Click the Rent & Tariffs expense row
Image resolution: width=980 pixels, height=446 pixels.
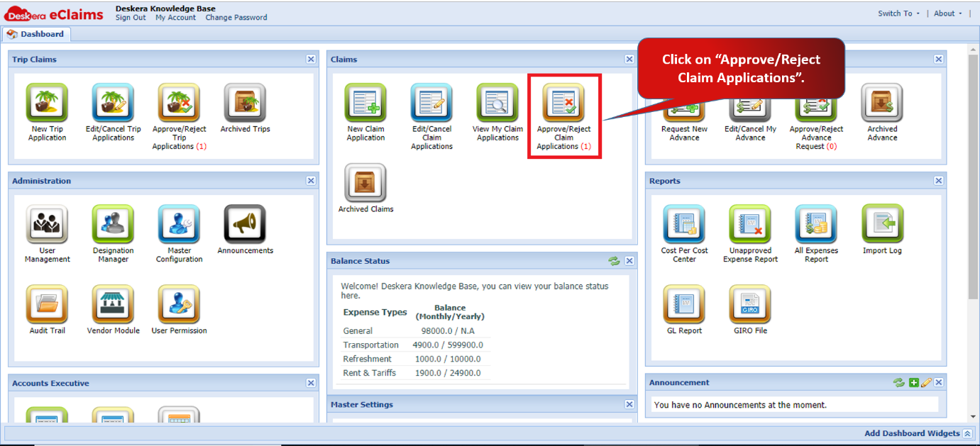tap(415, 373)
